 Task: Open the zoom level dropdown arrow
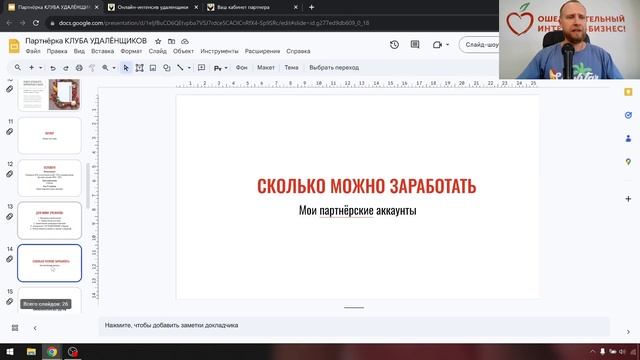point(114,68)
